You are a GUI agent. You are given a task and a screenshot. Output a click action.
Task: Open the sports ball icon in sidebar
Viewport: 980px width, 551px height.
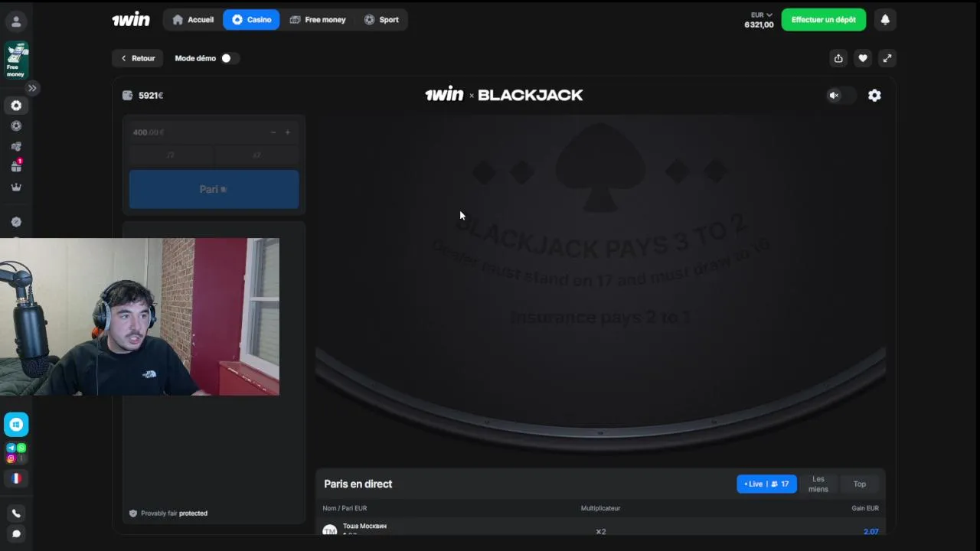16,126
